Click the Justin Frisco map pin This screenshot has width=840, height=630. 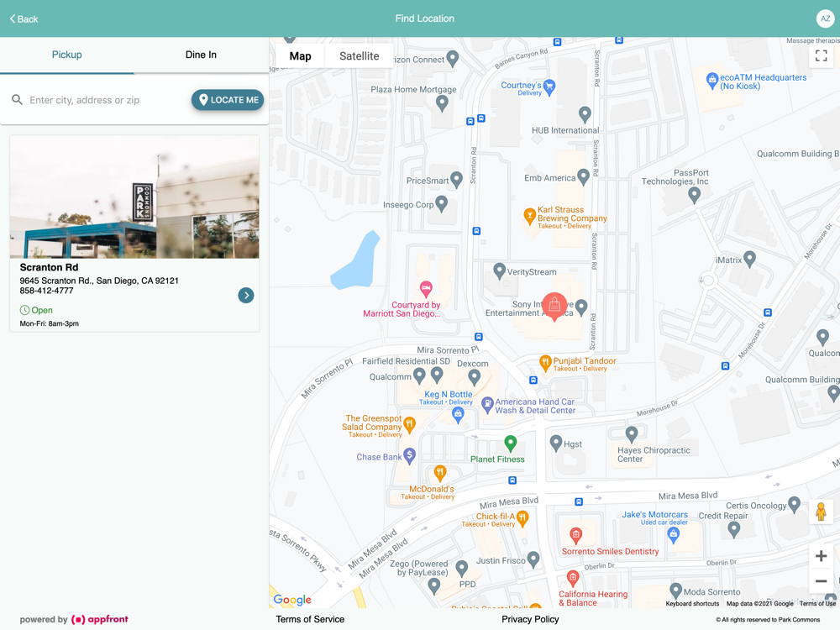[x=533, y=559]
